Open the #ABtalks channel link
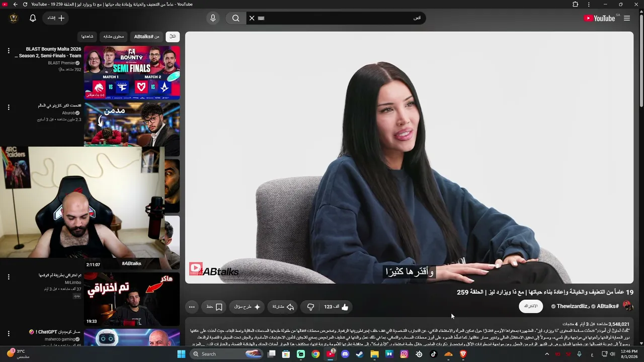The image size is (644, 362). [x=608, y=306]
